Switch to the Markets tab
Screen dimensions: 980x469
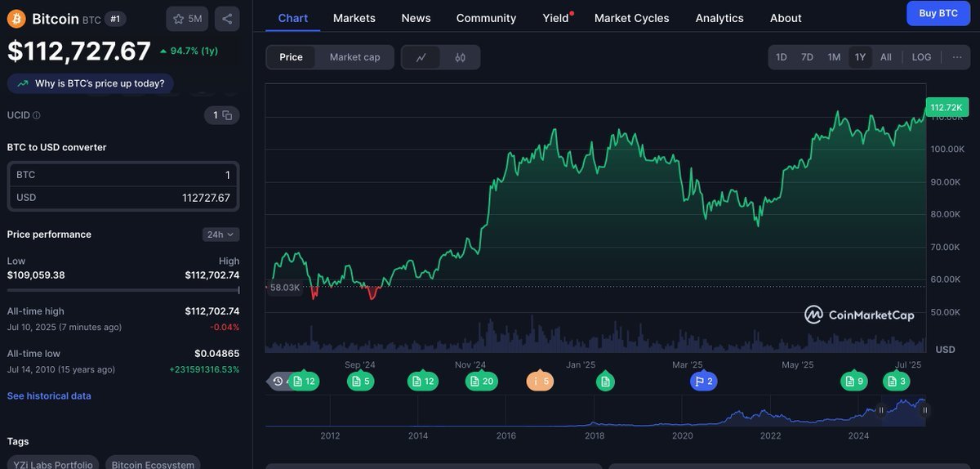[x=354, y=18]
